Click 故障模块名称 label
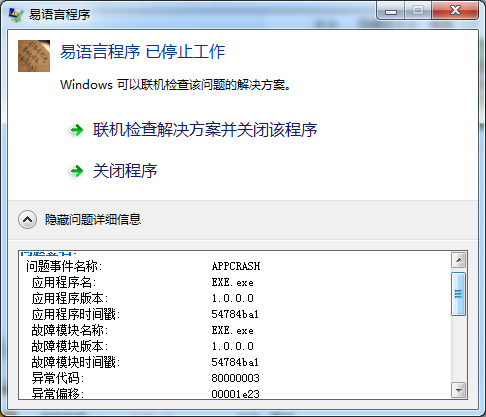This screenshot has height=417, width=486. click(x=70, y=330)
